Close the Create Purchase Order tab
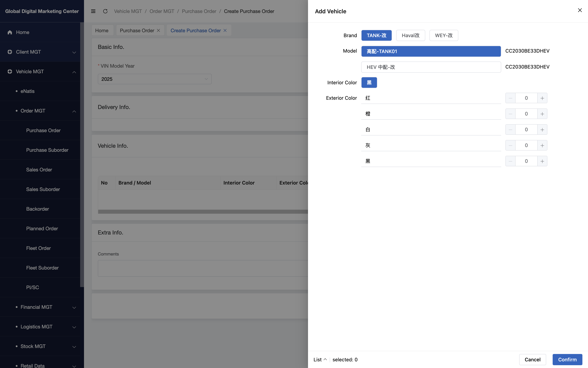This screenshot has height=368, width=588. coord(225,30)
